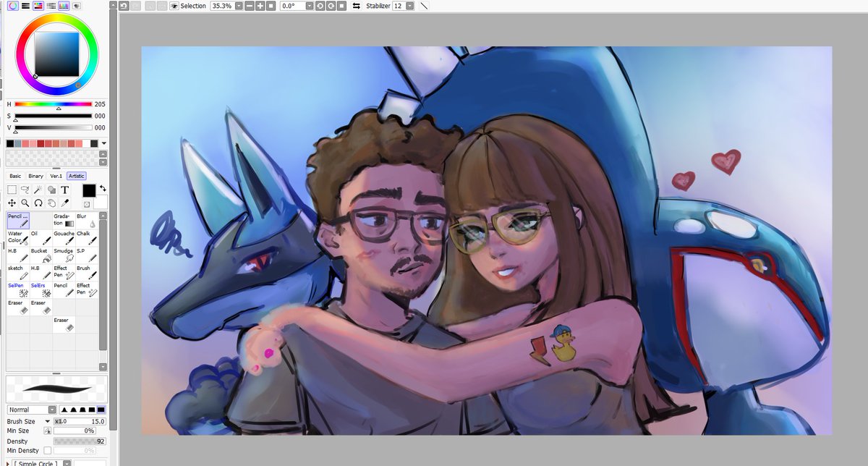This screenshot has height=466, width=868.
Task: Click the Hue slider bar
Action: (54, 104)
